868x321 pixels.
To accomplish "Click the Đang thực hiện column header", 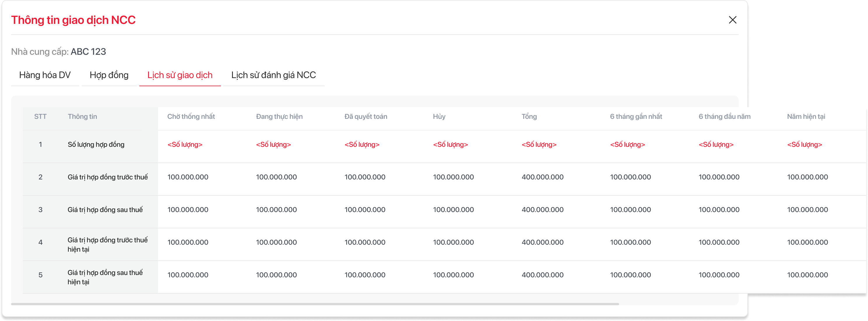I will pyautogui.click(x=279, y=117).
